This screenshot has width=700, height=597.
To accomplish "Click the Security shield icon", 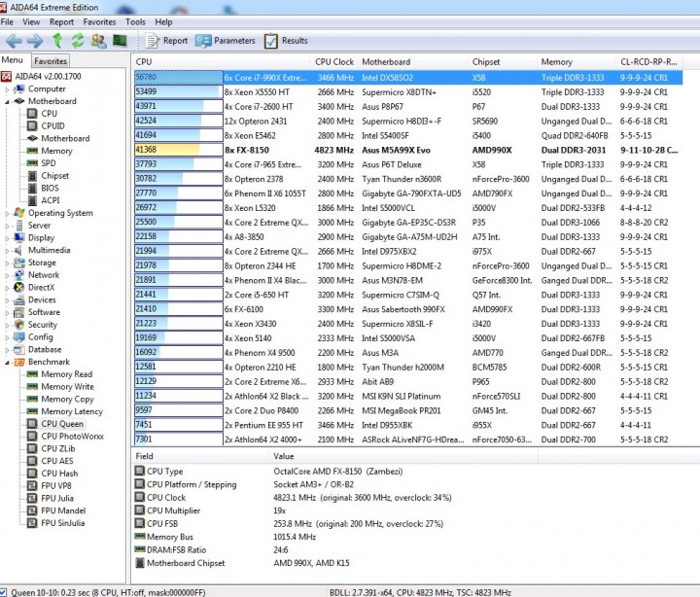I will click(x=19, y=325).
